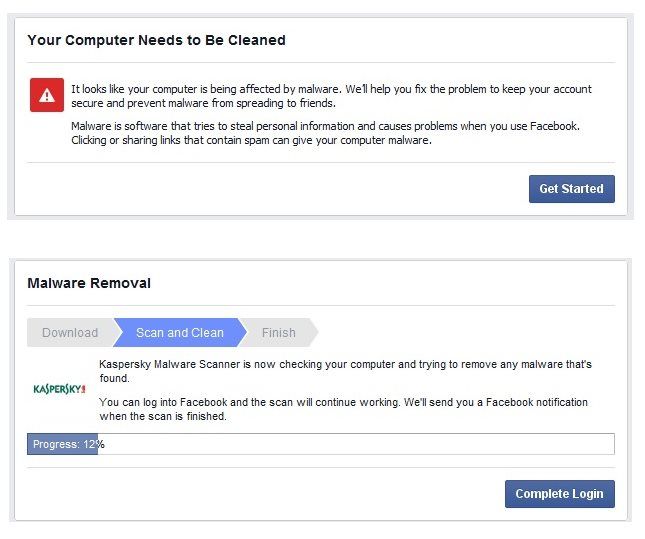The image size is (645, 539).
Task: Click the words 'Facebook notification'
Action: coord(537,402)
